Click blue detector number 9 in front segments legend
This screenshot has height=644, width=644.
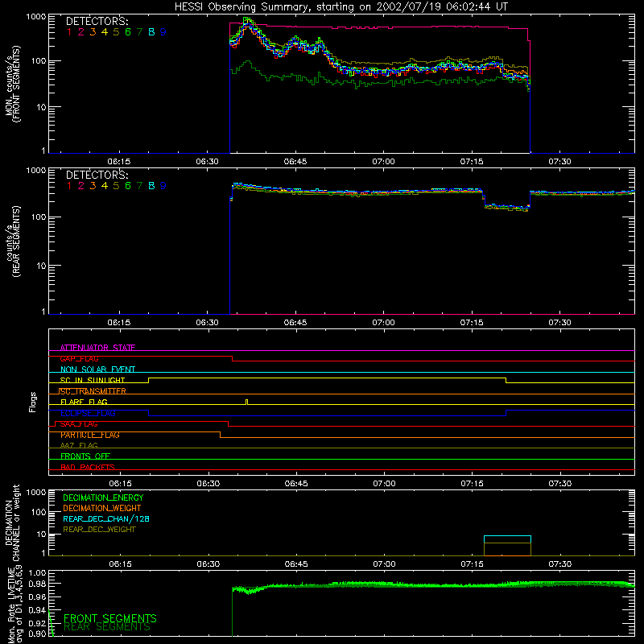pyautogui.click(x=163, y=32)
